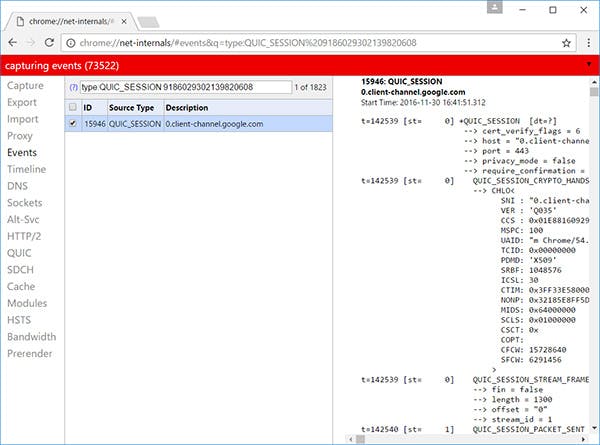Go forward with the browser forward arrow

(x=31, y=42)
